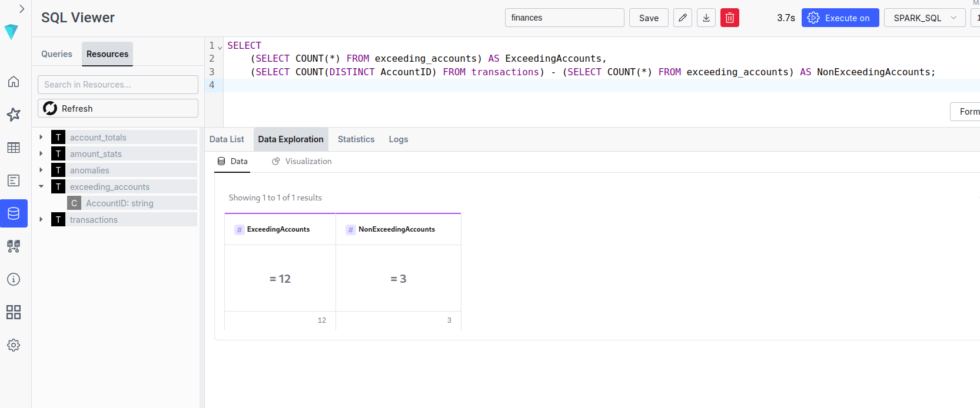Click the table icon for amount_stats
This screenshot has height=408, width=980.
click(x=58, y=154)
